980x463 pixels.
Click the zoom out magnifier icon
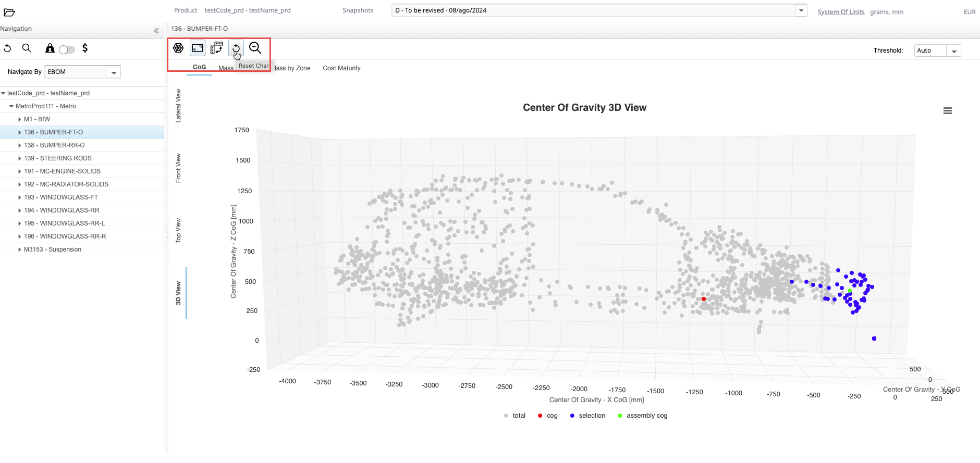tap(255, 48)
